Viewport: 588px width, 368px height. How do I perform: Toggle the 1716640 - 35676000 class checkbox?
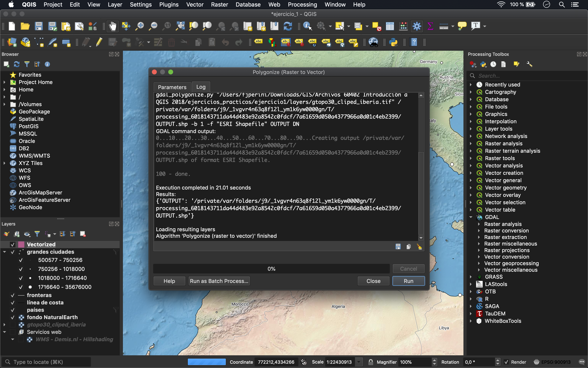click(x=21, y=287)
